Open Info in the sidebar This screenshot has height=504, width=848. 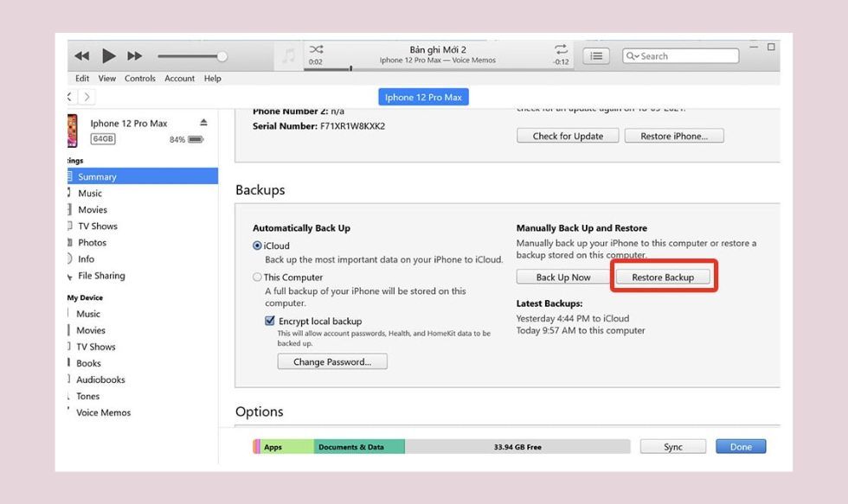(x=86, y=258)
